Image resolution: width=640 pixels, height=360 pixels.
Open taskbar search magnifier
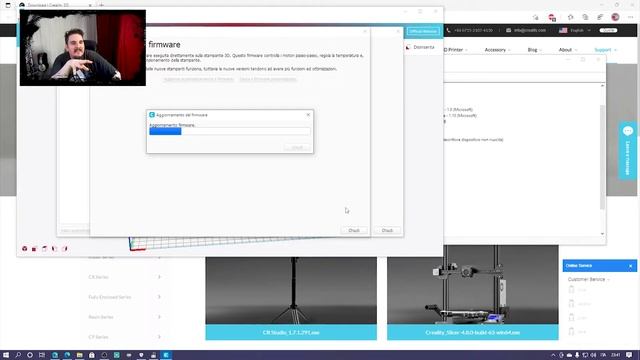[x=18, y=355]
